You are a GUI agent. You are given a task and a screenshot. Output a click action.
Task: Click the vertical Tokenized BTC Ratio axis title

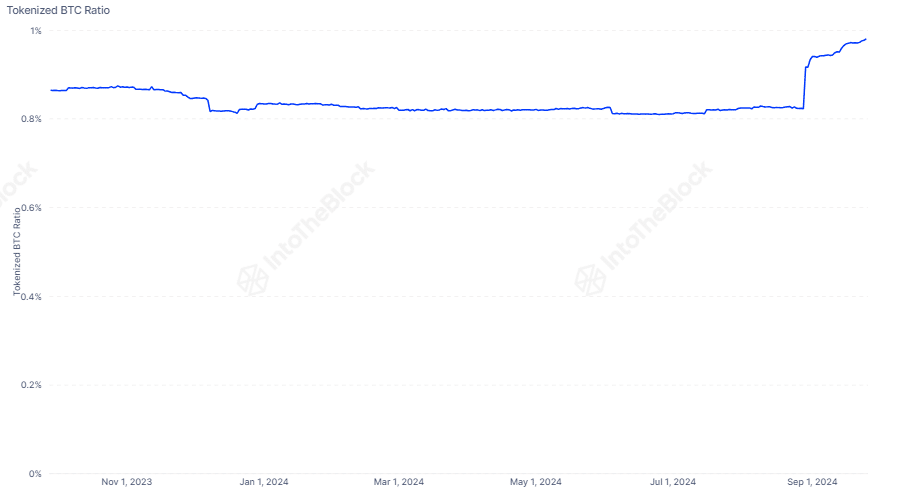point(17,251)
